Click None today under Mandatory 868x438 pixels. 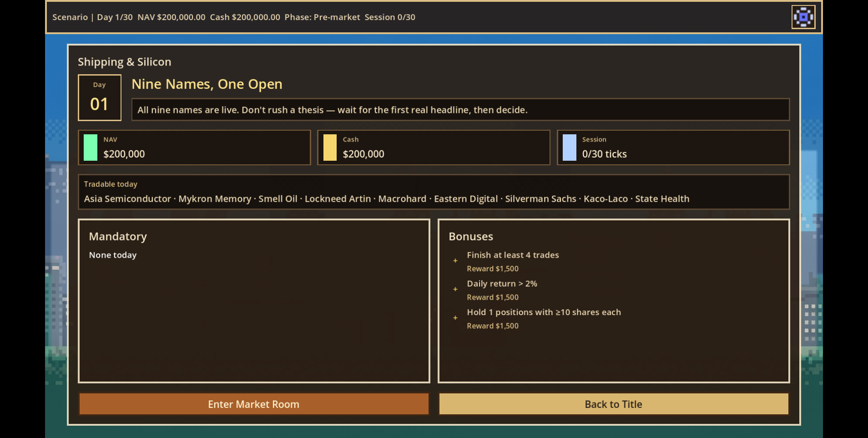(113, 255)
